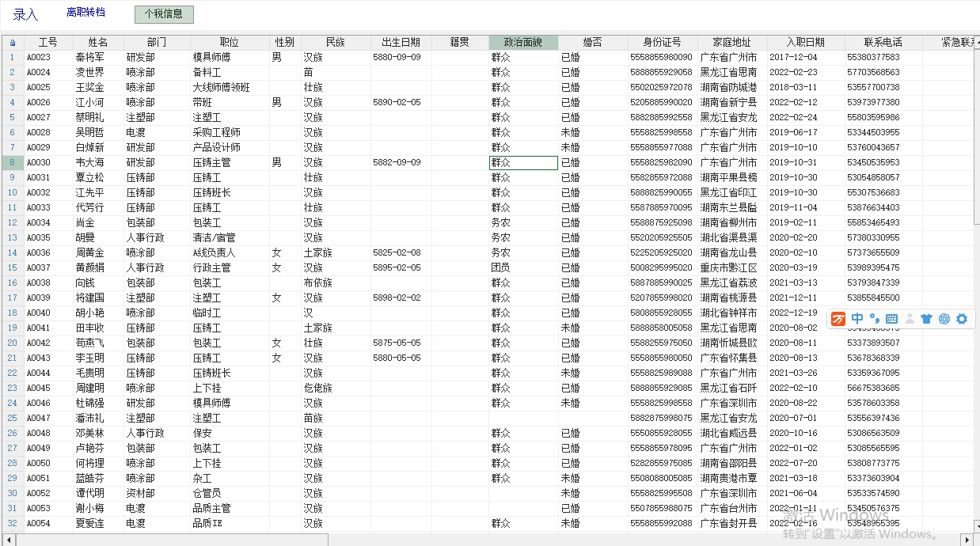
Task: Click ethnicity cell 布依族
Action: (x=336, y=283)
